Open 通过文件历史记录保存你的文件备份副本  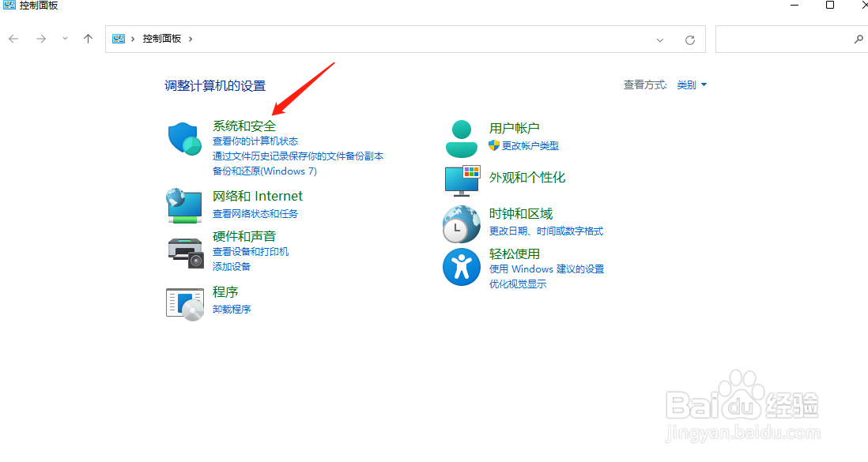[x=298, y=156]
